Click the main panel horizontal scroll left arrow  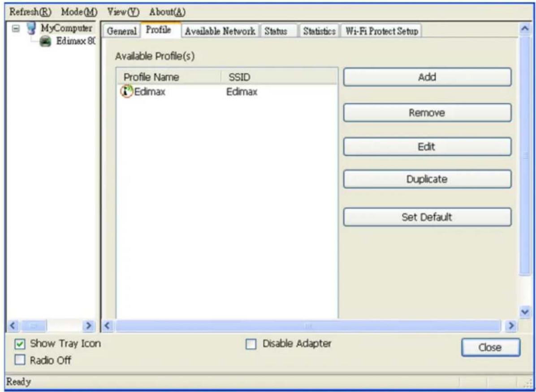(107, 325)
